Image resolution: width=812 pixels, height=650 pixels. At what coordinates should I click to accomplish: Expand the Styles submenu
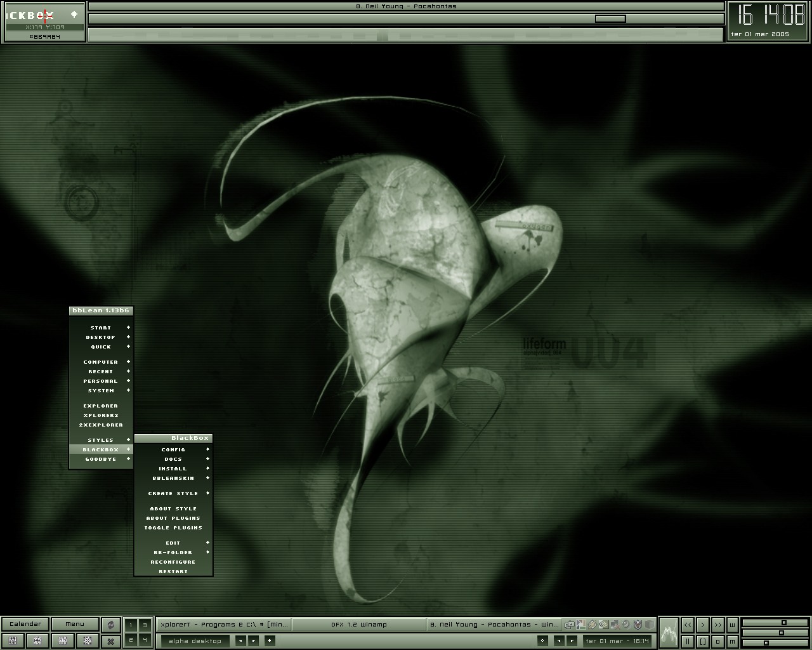[101, 440]
